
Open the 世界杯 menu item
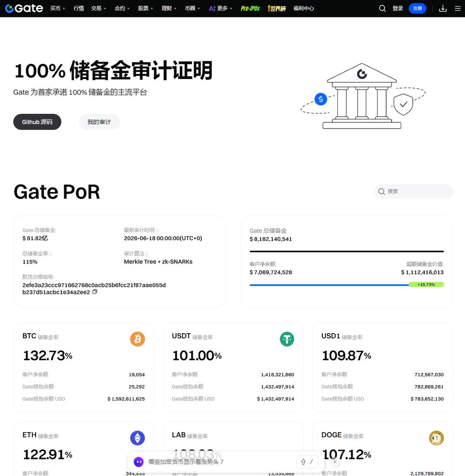tap(277, 8)
